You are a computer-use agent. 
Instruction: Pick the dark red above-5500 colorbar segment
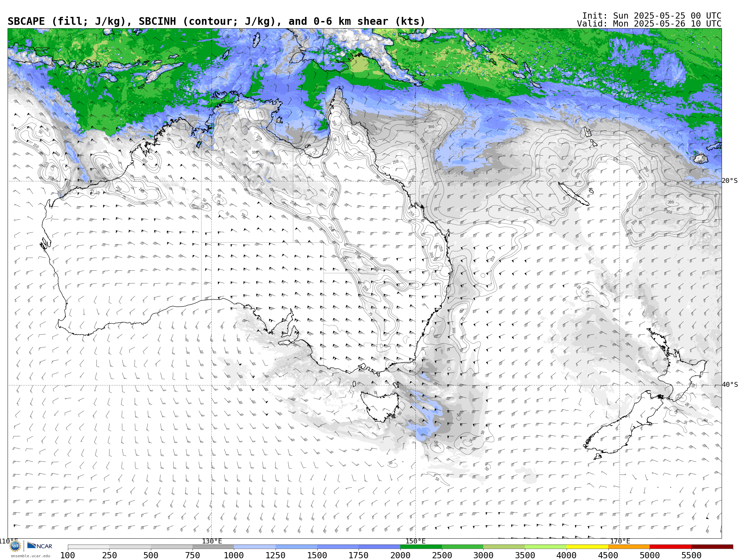[x=712, y=547]
